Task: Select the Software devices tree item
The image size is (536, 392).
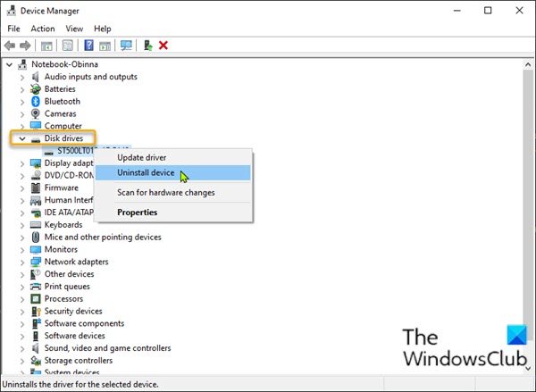Action: [74, 336]
